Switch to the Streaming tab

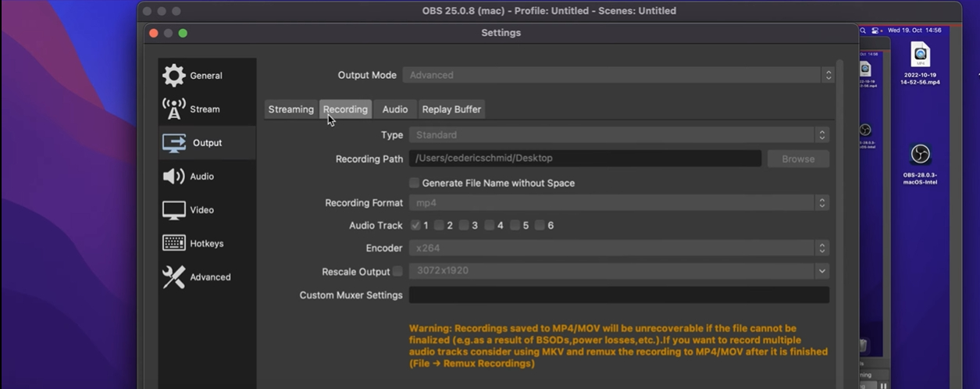point(290,109)
